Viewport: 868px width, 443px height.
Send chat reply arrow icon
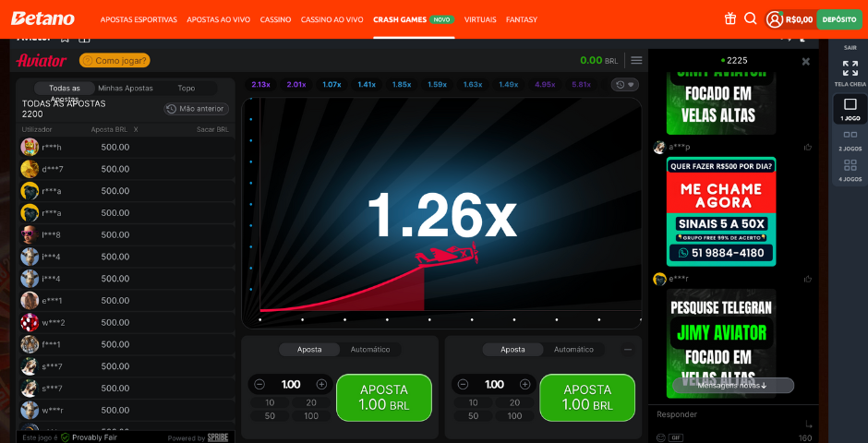pyautogui.click(x=809, y=425)
